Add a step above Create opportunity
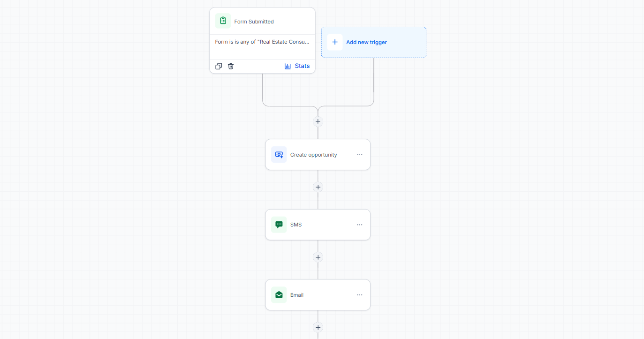Image resolution: width=644 pixels, height=339 pixels. [318, 121]
